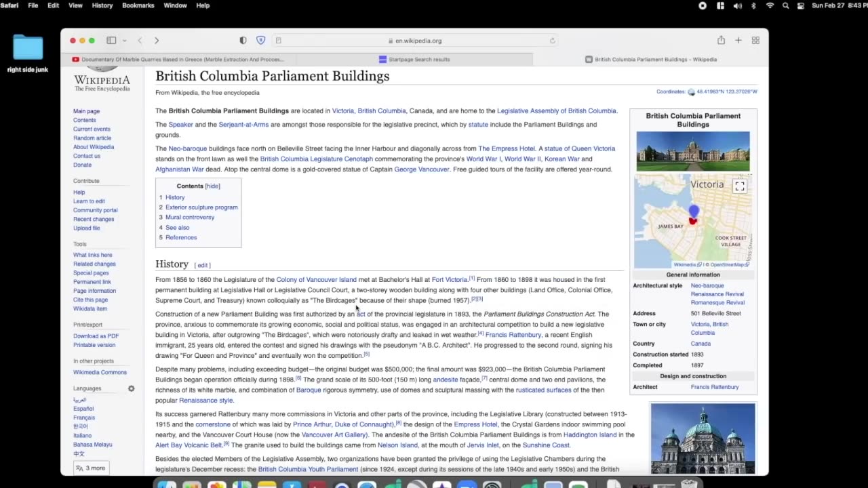Open the Share button in Safari toolbar
The image size is (868, 488).
coord(721,40)
